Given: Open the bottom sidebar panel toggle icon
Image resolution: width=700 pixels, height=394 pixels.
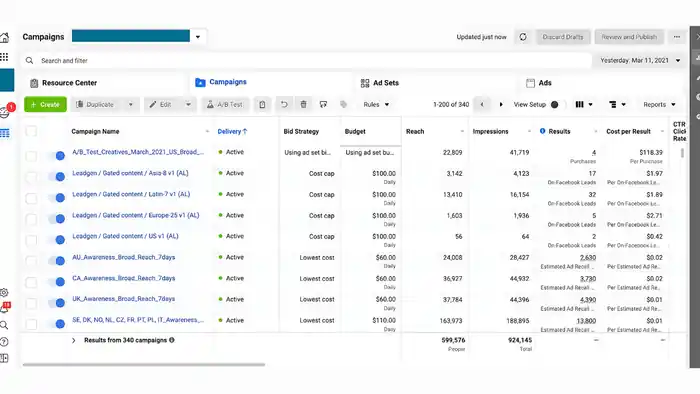Looking at the screenshot, I should pyautogui.click(x=4, y=358).
